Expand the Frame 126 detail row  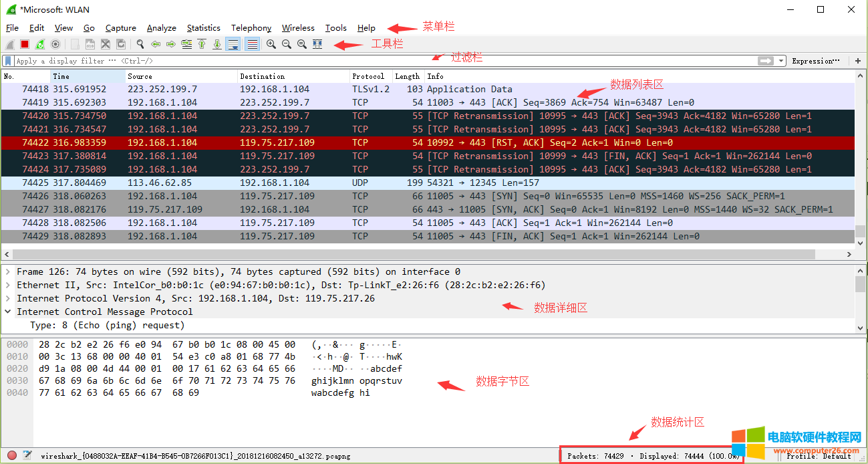(x=7, y=271)
